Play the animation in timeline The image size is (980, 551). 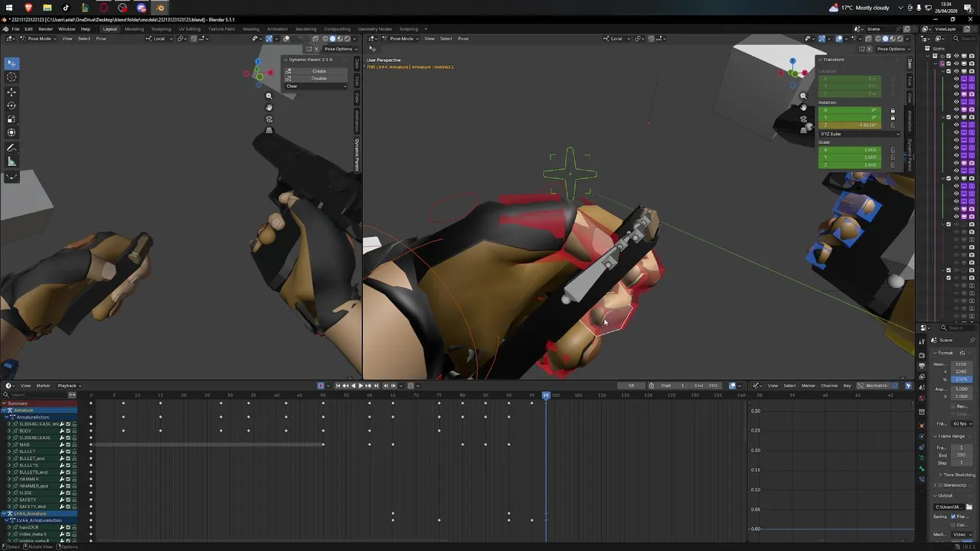click(361, 386)
